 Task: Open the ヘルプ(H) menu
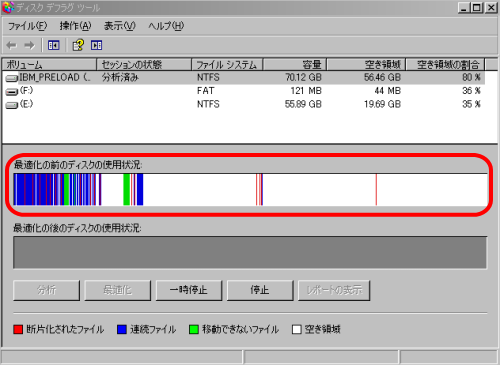coord(166,26)
